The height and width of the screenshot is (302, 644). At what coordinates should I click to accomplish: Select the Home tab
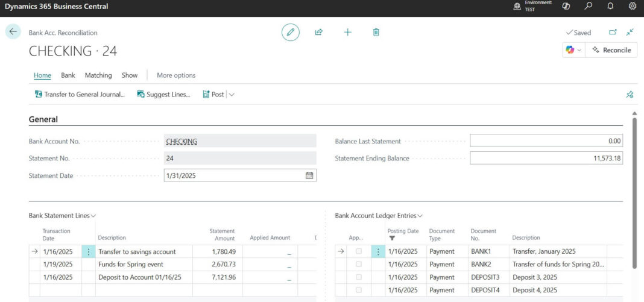(x=42, y=75)
